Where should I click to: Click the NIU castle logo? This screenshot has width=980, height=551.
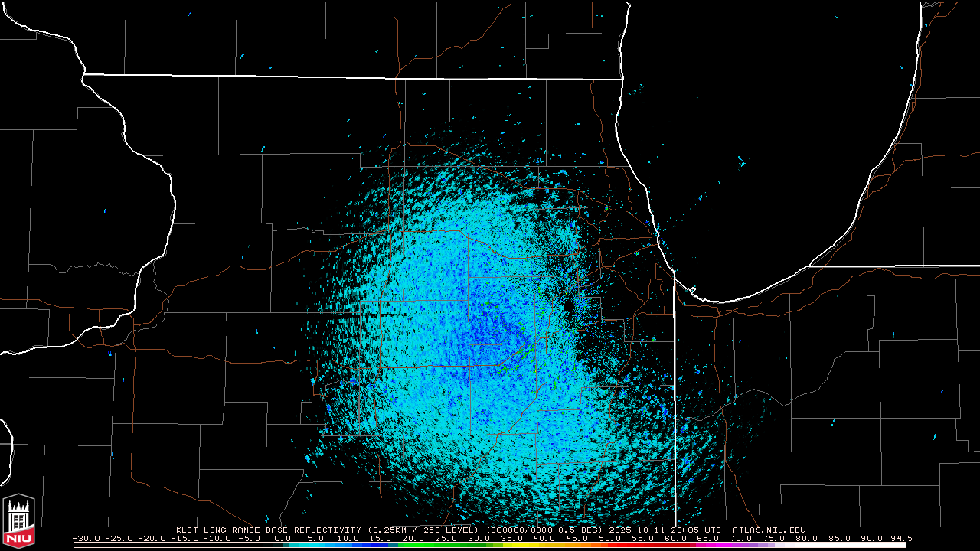18,522
